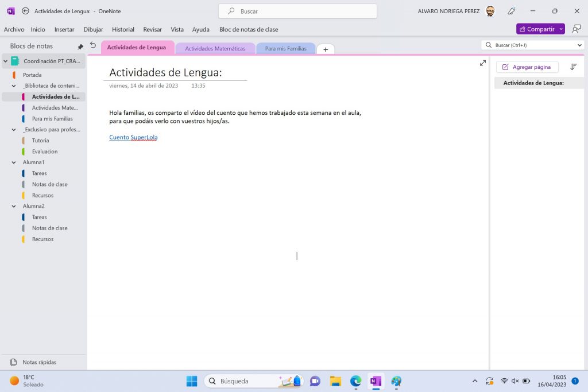Switch to Actividades Matemáticas section tab
Screen dimensions: 588x392
(x=215, y=49)
